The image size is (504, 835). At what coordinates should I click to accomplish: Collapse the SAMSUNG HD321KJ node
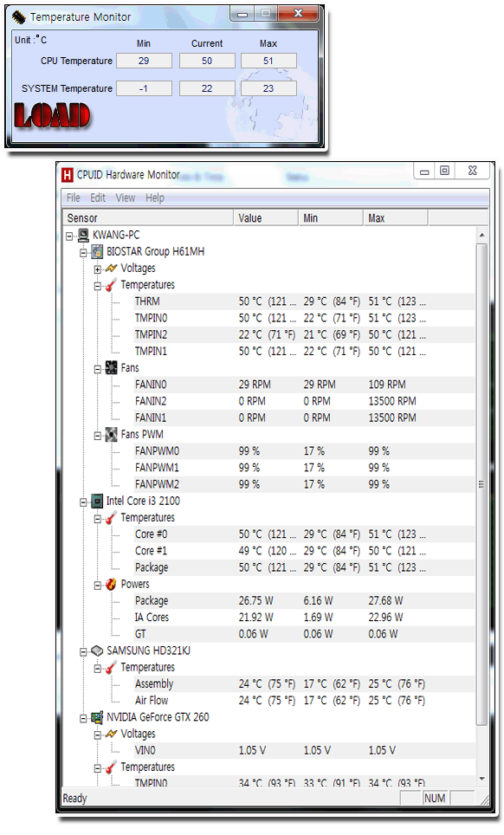click(83, 651)
